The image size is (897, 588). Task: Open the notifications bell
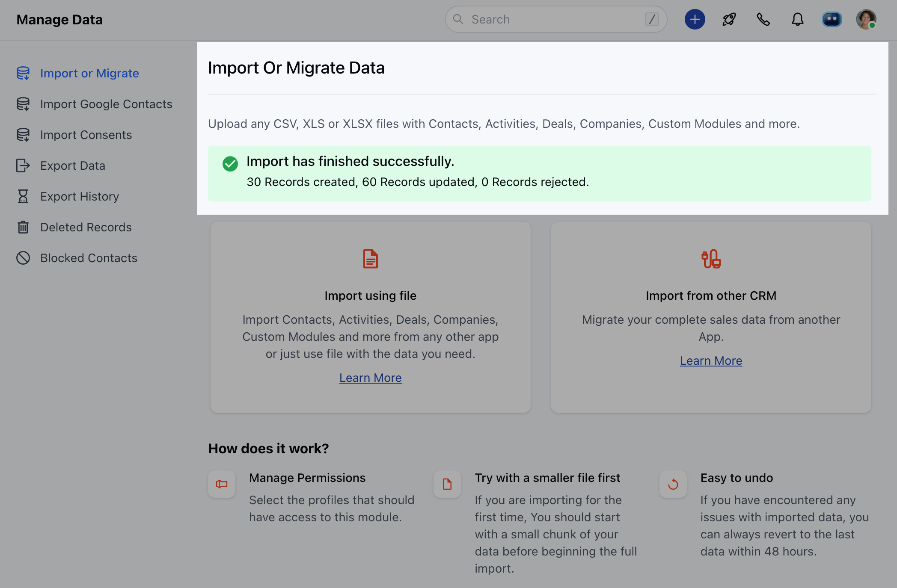click(x=797, y=19)
